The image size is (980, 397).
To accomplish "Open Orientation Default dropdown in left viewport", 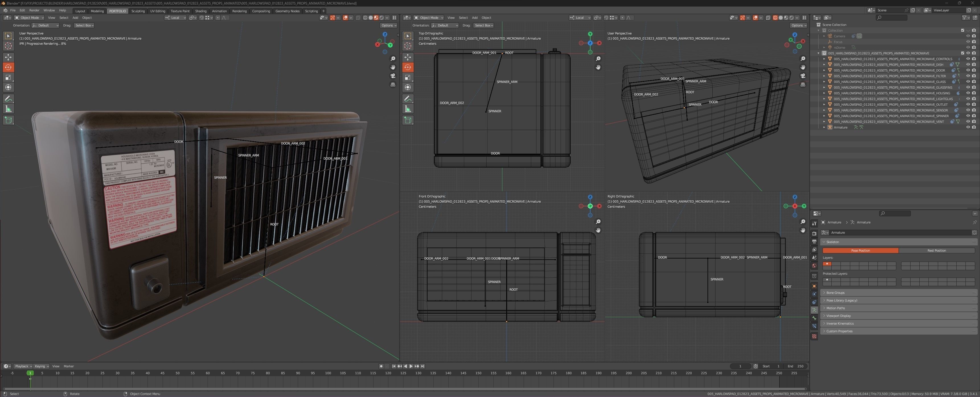I will click(45, 25).
